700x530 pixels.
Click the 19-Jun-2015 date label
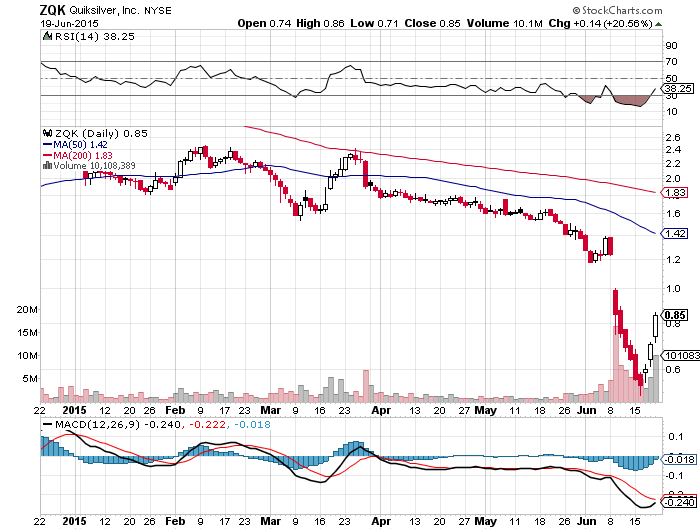[69, 24]
